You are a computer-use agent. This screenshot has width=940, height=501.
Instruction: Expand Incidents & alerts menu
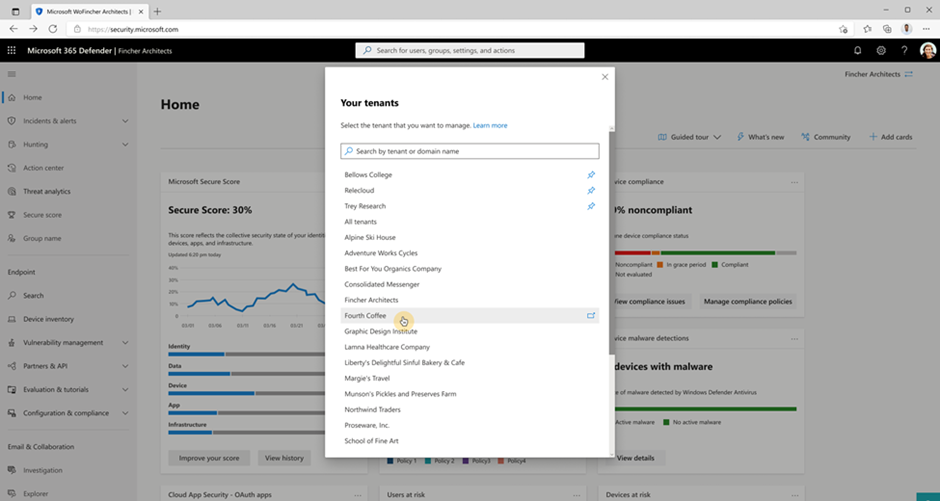(x=125, y=121)
